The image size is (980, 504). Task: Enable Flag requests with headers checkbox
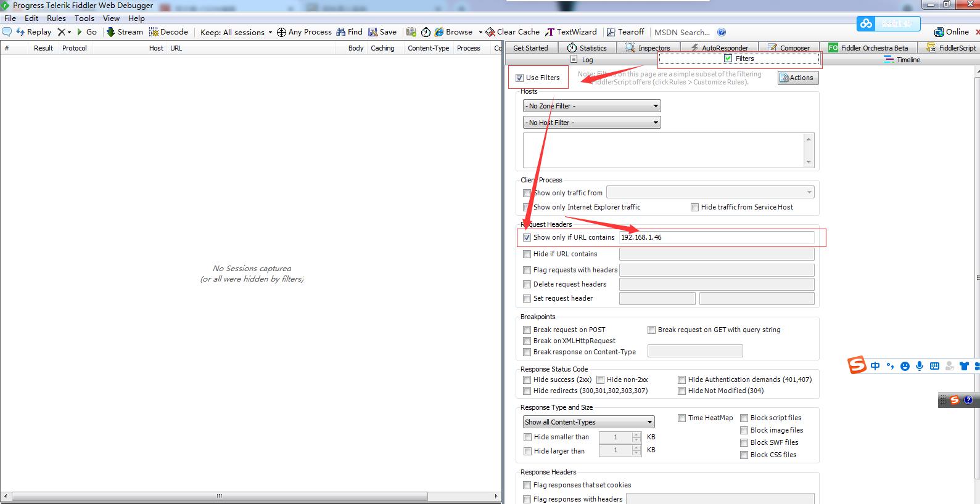[x=527, y=270]
